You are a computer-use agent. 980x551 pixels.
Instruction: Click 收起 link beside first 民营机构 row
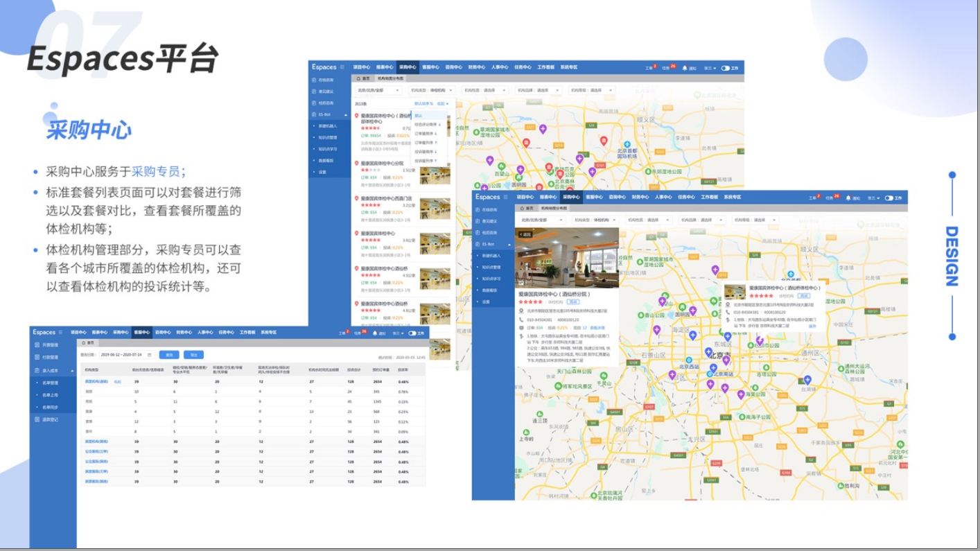(x=118, y=381)
